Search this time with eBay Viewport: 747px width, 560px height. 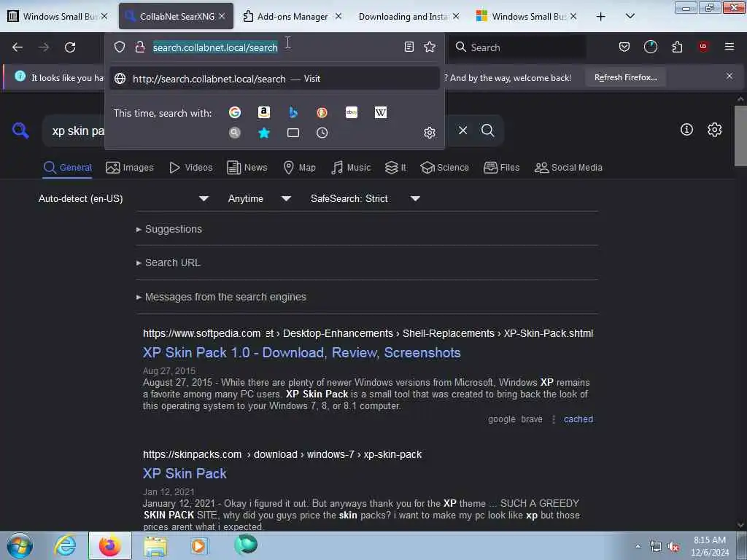tap(352, 112)
